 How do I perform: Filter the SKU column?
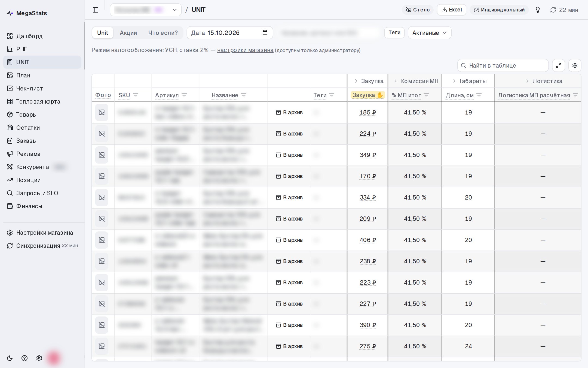coord(136,95)
